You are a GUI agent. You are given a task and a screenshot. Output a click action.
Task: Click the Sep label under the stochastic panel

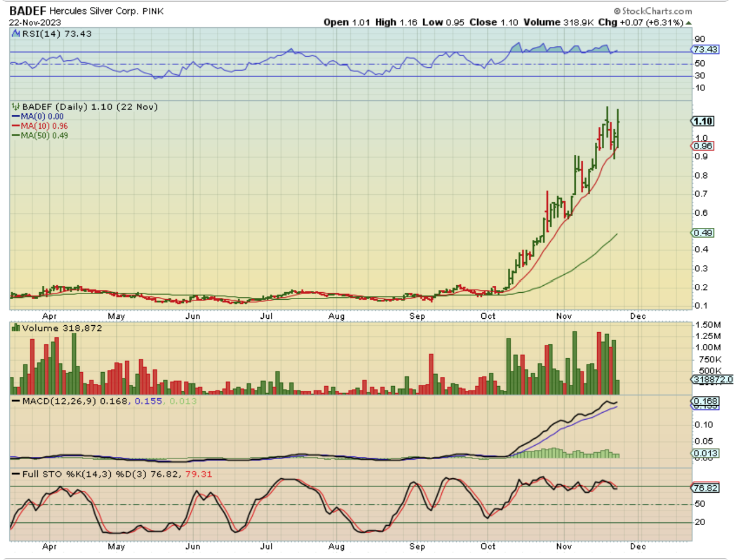pos(417,547)
